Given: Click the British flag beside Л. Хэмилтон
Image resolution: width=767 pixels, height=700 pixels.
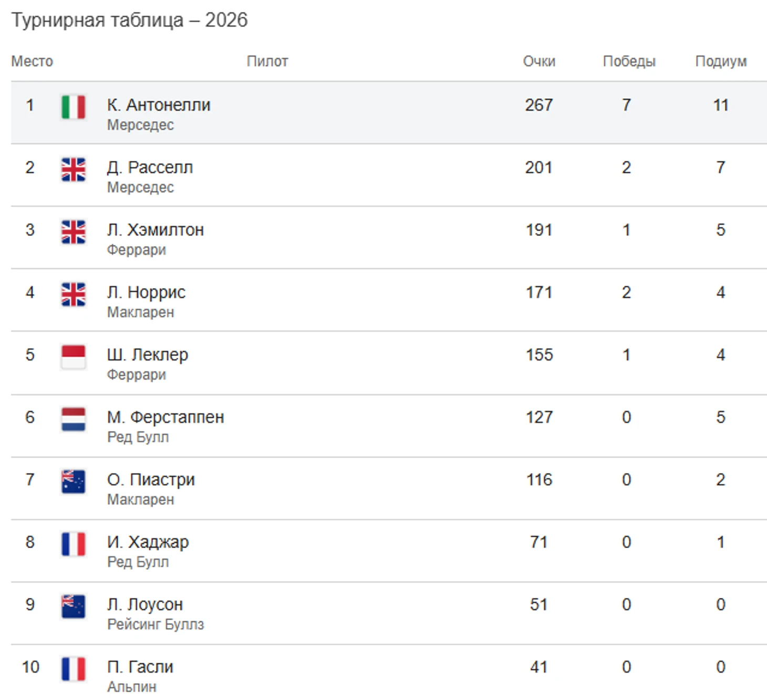Looking at the screenshot, I should pyautogui.click(x=73, y=232).
